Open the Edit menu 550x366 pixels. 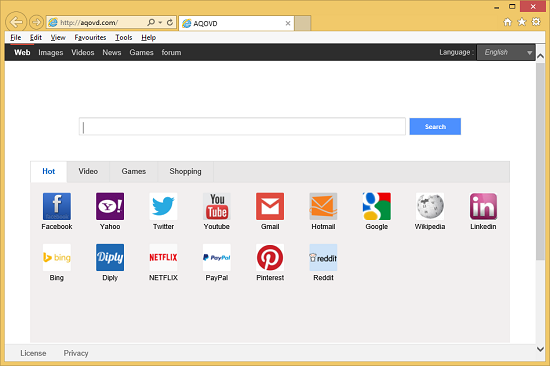coord(36,38)
